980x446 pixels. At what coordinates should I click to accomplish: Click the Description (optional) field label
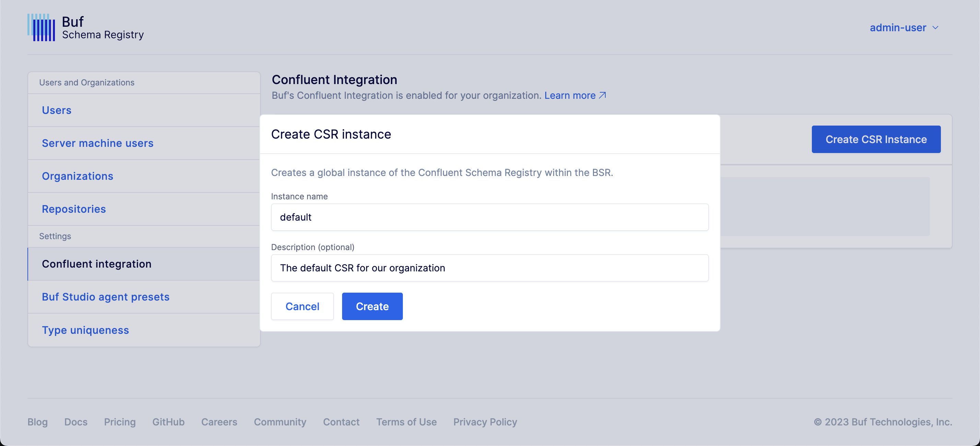click(313, 247)
